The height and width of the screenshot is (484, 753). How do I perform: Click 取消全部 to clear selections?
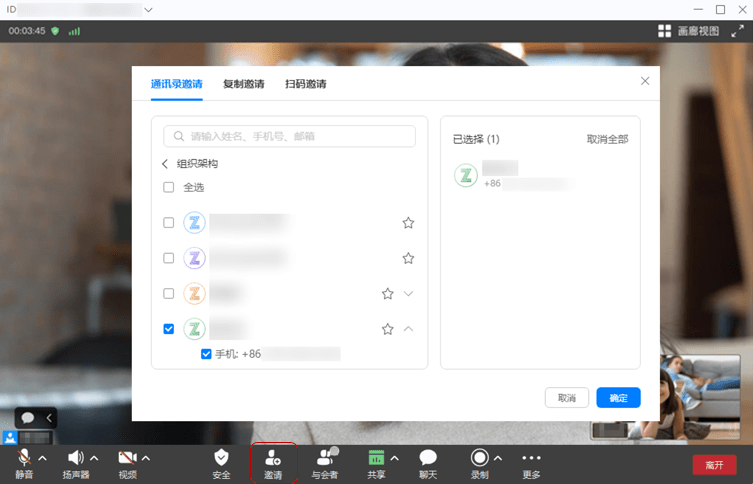(x=607, y=139)
